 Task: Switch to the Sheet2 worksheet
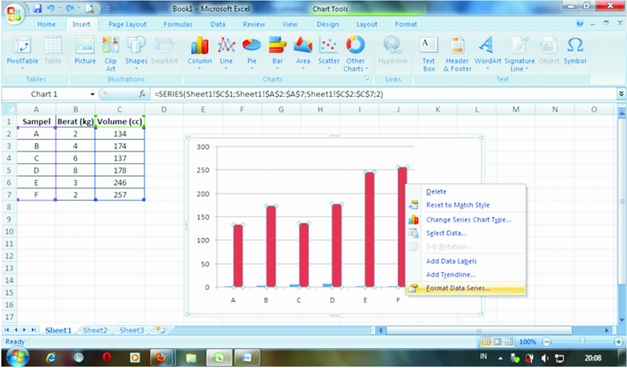click(95, 330)
